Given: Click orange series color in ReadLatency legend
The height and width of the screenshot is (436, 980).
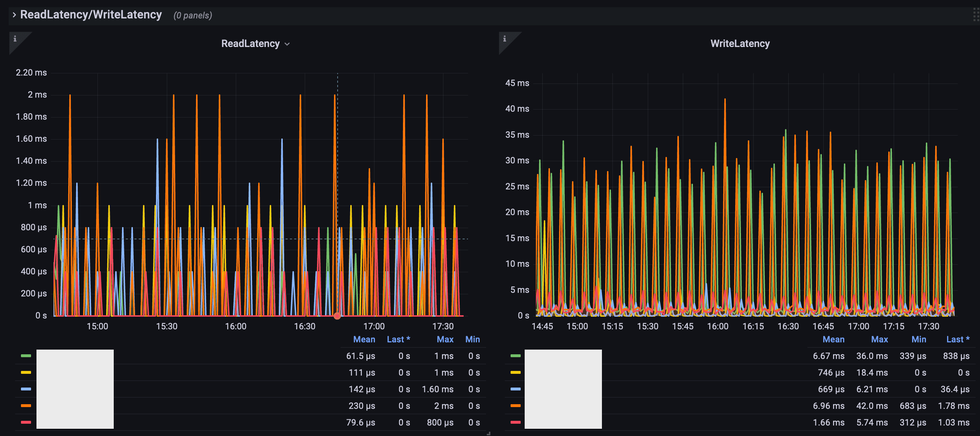Looking at the screenshot, I should 26,406.
